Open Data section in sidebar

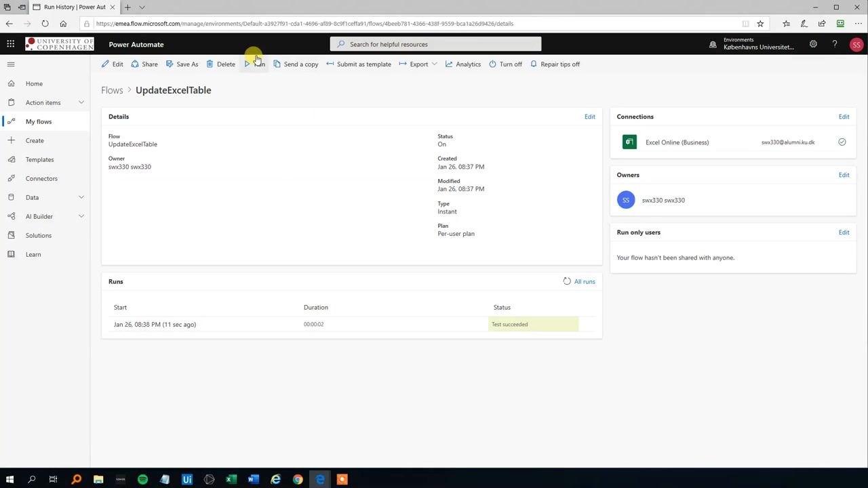(x=32, y=197)
